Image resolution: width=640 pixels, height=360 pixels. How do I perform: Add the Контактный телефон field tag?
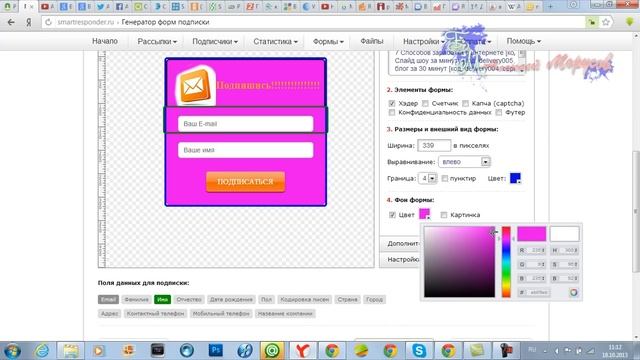pos(156,313)
